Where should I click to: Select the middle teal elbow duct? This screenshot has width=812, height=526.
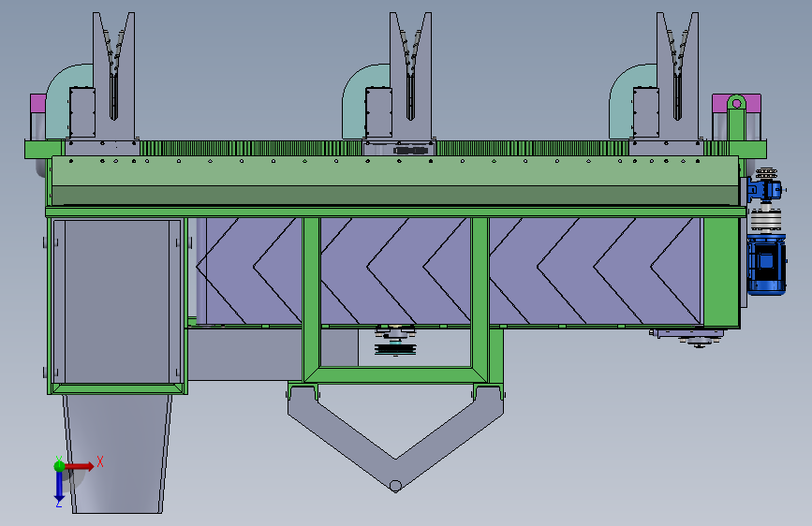pyautogui.click(x=355, y=101)
